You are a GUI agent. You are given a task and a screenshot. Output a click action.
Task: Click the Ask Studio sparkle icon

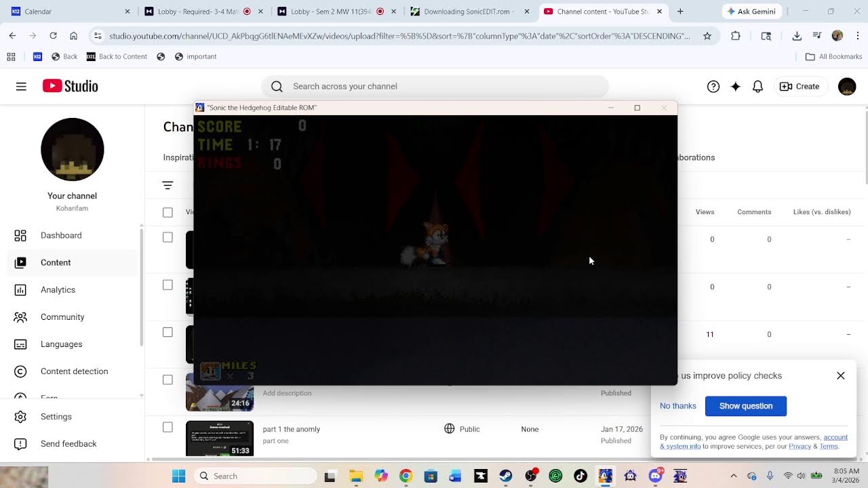tap(736, 86)
